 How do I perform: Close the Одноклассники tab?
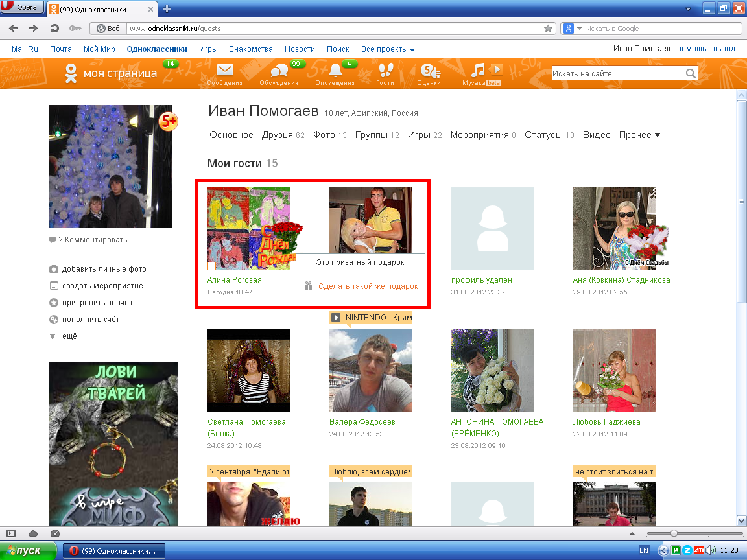[x=150, y=9]
